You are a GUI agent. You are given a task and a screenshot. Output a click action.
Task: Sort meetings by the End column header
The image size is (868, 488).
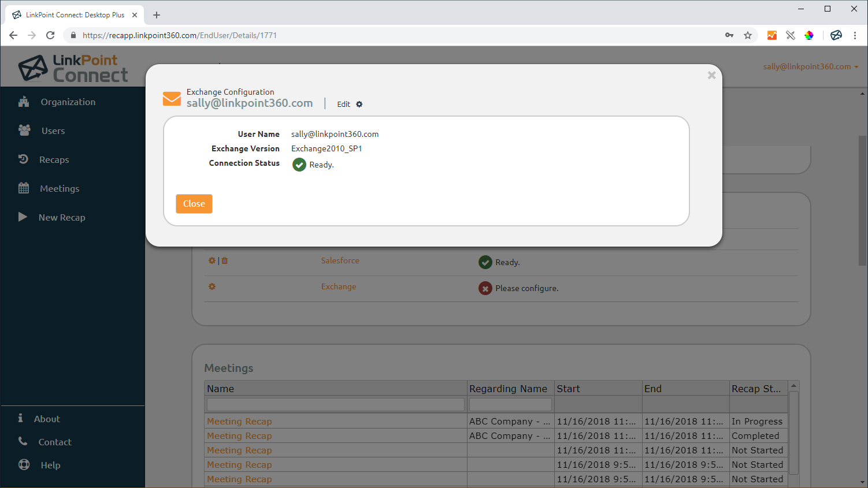[686, 389]
